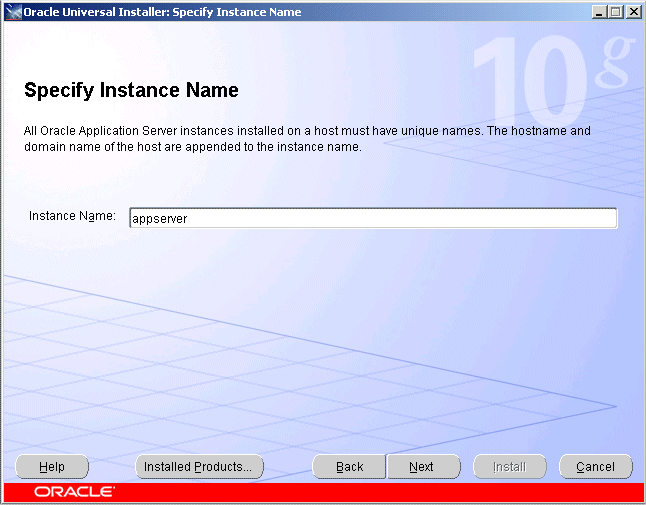The height and width of the screenshot is (505, 646).
Task: Open the installer Help
Action: (52, 467)
